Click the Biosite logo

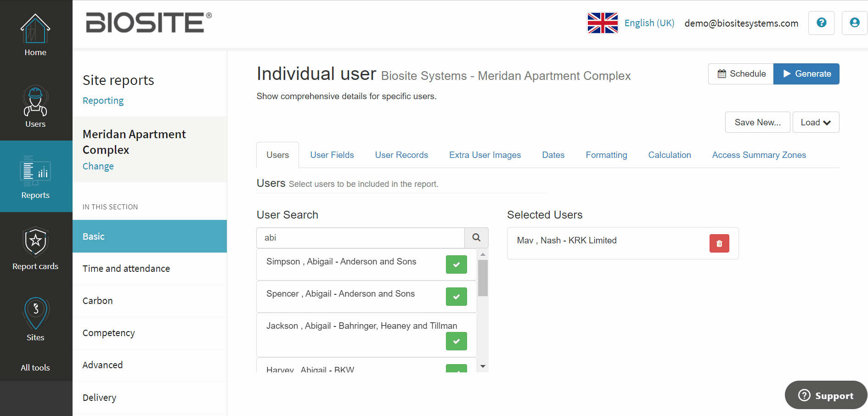[149, 22]
